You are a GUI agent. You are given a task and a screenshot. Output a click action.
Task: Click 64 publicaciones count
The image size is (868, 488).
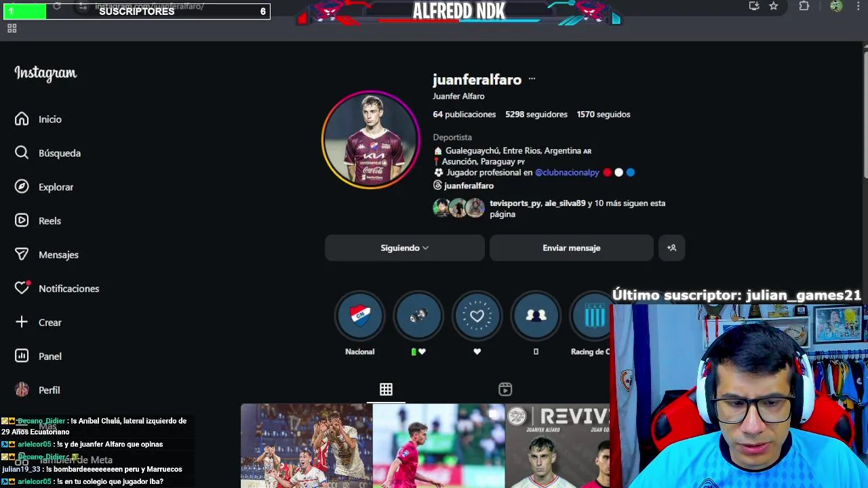pos(465,115)
